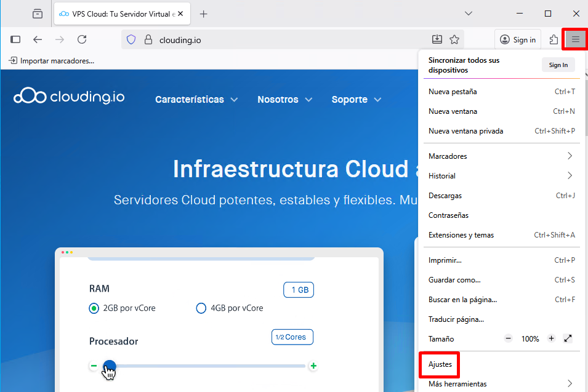
Task: Select 4GB por vCore radio option
Action: pyautogui.click(x=201, y=308)
